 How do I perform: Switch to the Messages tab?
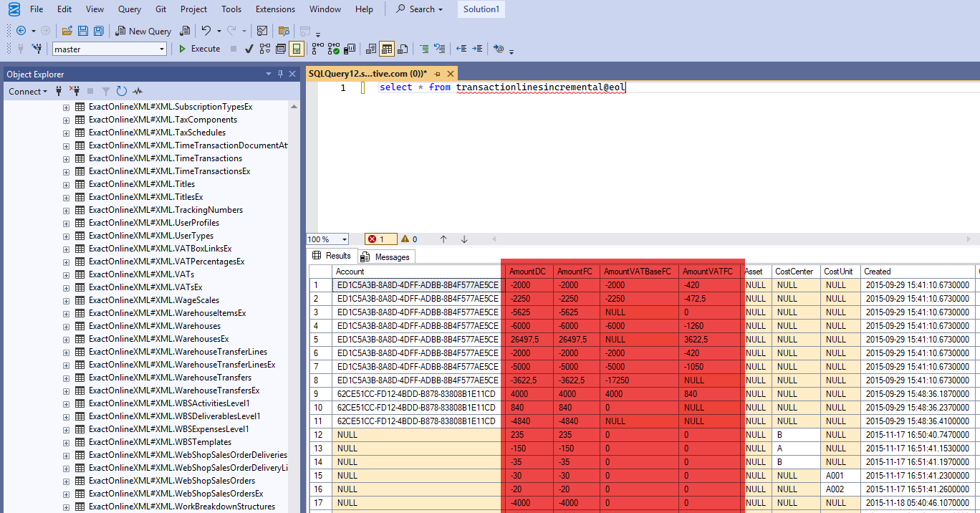pyautogui.click(x=385, y=256)
